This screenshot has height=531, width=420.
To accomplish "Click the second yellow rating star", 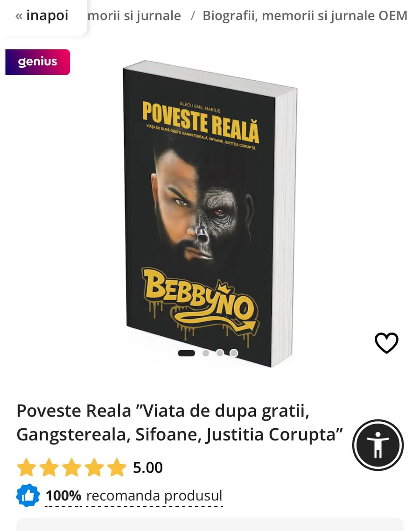I will [49, 467].
